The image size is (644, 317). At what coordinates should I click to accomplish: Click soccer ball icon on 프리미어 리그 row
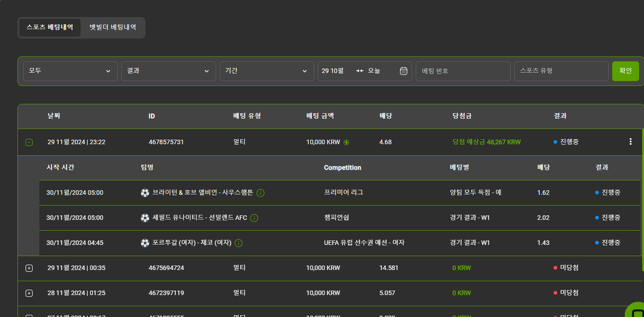pyautogui.click(x=145, y=193)
